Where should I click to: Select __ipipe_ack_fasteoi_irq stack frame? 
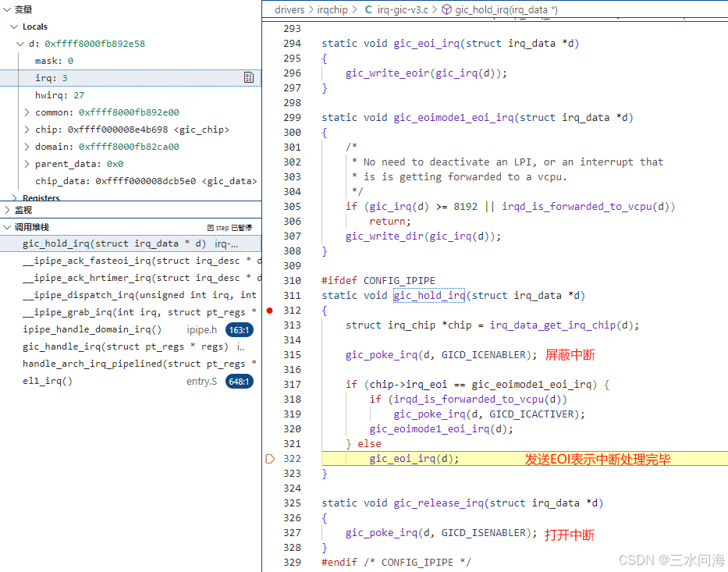coord(130,261)
